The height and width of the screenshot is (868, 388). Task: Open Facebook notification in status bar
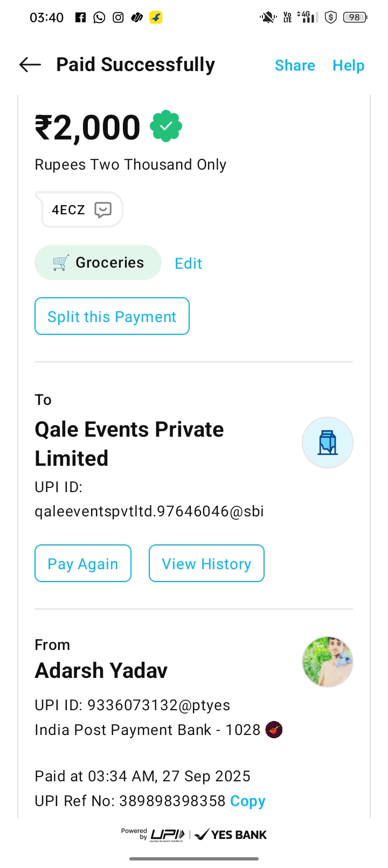80,18
